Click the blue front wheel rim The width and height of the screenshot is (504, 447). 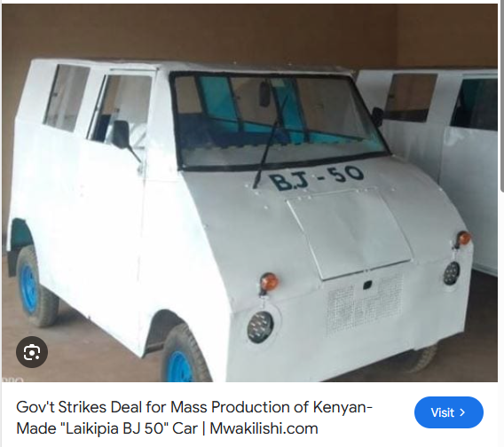pos(179,366)
